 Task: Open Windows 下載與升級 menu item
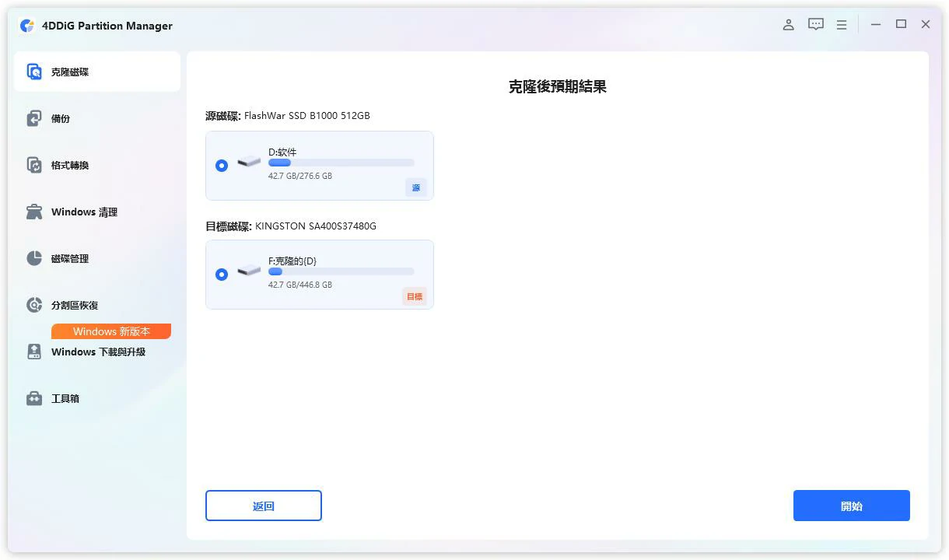pyautogui.click(x=97, y=352)
